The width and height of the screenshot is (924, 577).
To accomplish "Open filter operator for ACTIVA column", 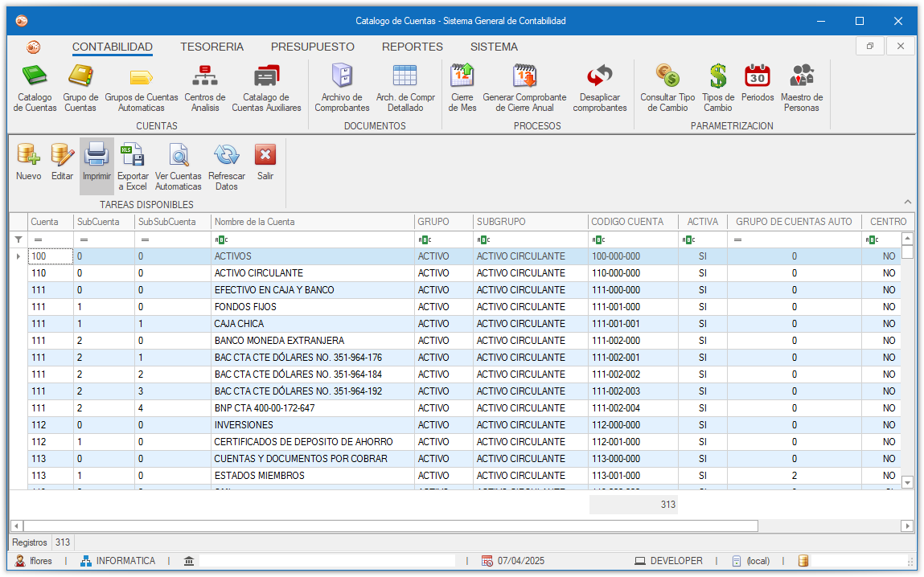I will point(689,239).
